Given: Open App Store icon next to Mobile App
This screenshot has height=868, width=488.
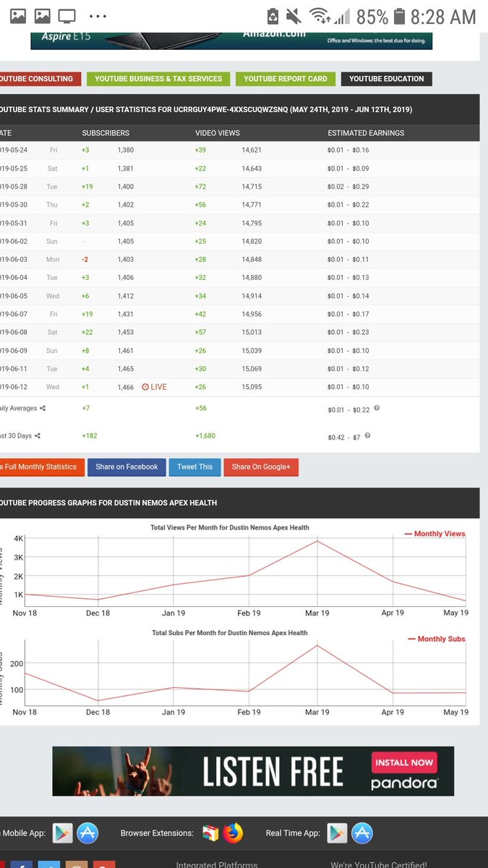Looking at the screenshot, I should [87, 833].
